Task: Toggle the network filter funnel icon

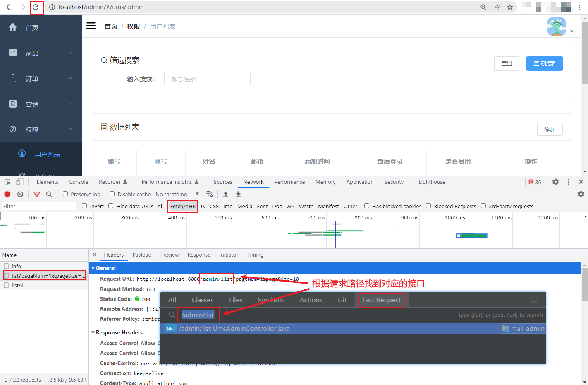Action: click(37, 194)
